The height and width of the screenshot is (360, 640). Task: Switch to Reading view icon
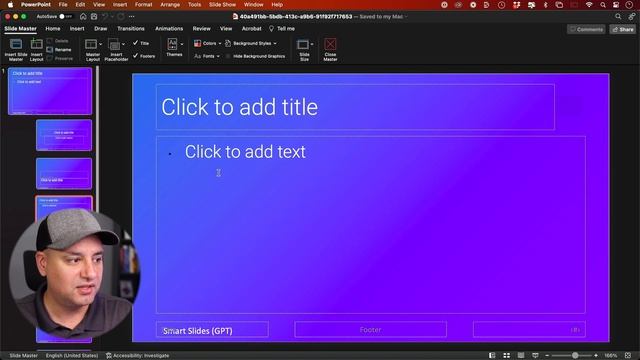(x=521, y=356)
